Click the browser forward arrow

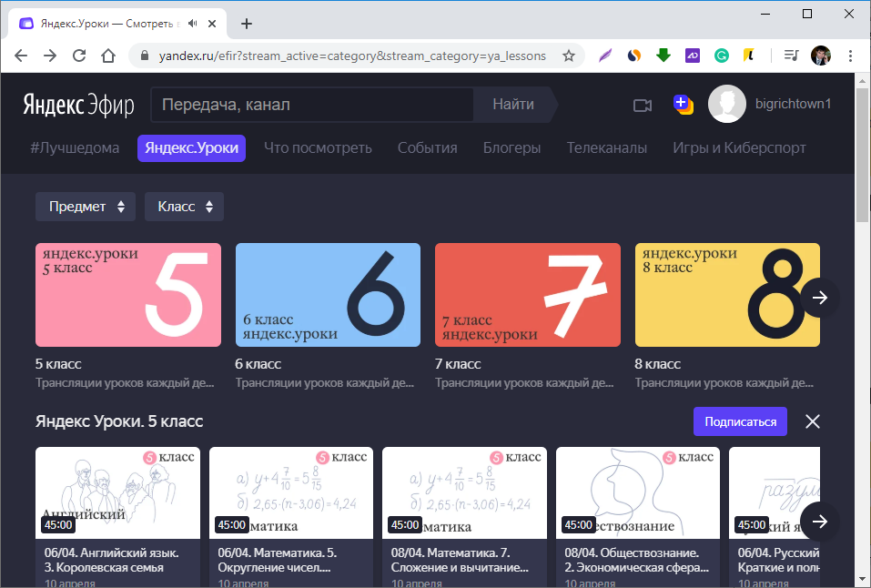click(50, 56)
